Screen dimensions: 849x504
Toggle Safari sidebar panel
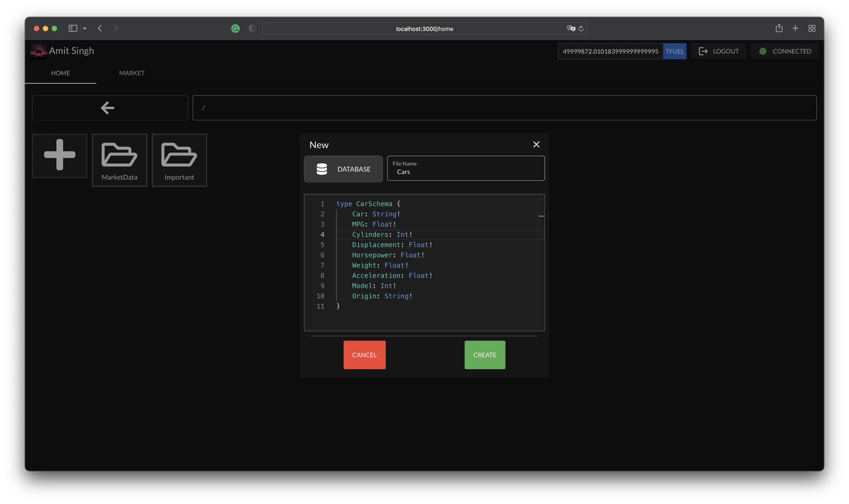pos(73,29)
